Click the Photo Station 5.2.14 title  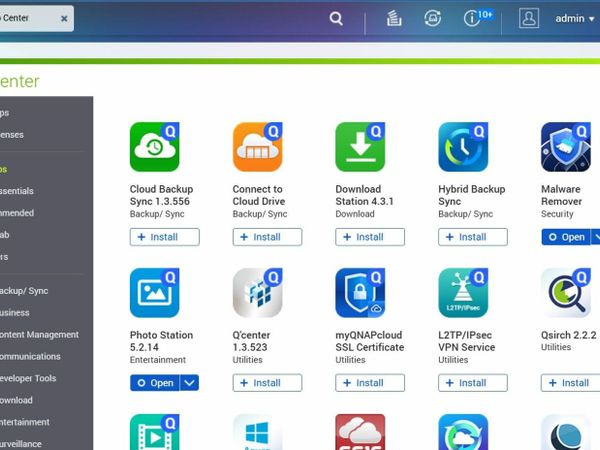click(161, 341)
